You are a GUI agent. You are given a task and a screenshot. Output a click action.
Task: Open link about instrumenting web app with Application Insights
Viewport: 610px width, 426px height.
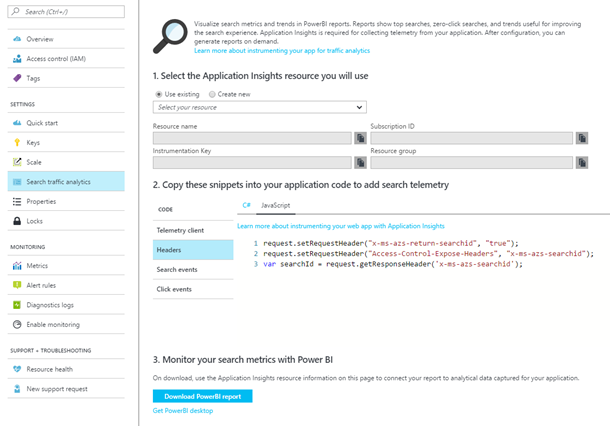coord(341,226)
